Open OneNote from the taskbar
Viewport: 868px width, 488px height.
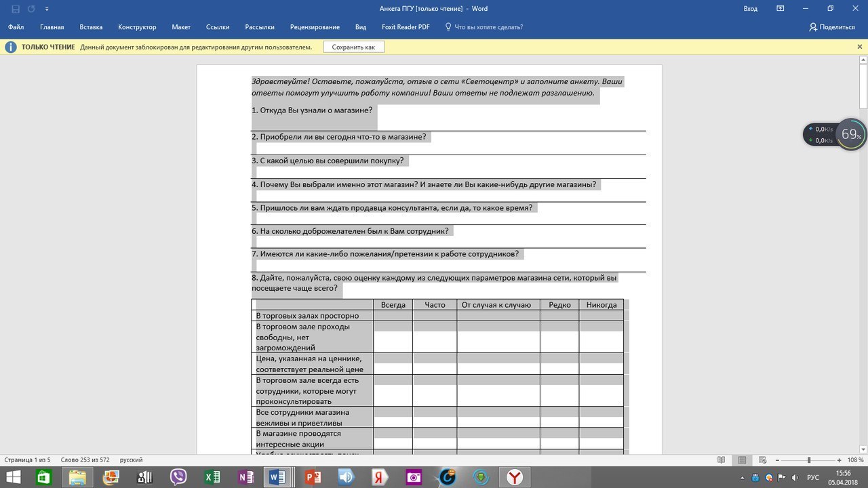(246, 478)
